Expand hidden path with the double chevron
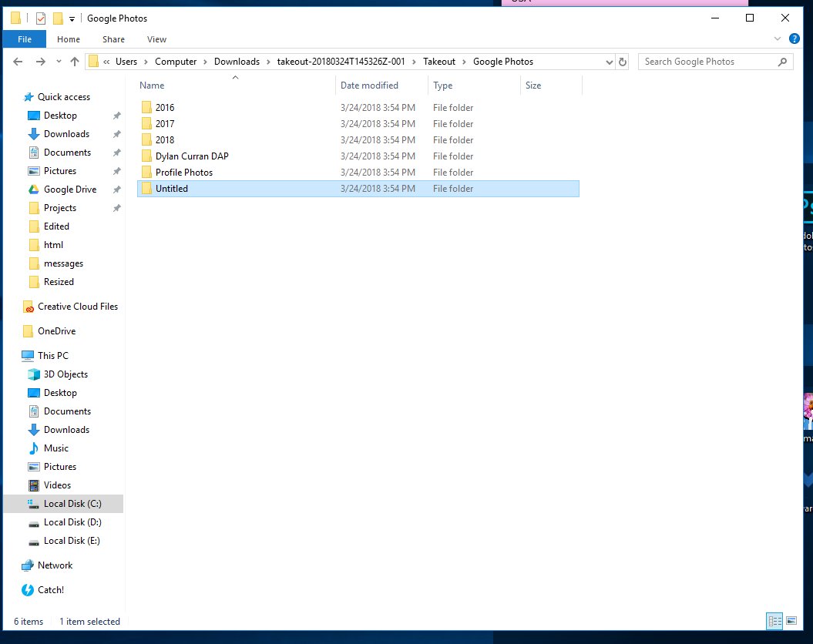Image resolution: width=813 pixels, height=644 pixels. [x=106, y=62]
